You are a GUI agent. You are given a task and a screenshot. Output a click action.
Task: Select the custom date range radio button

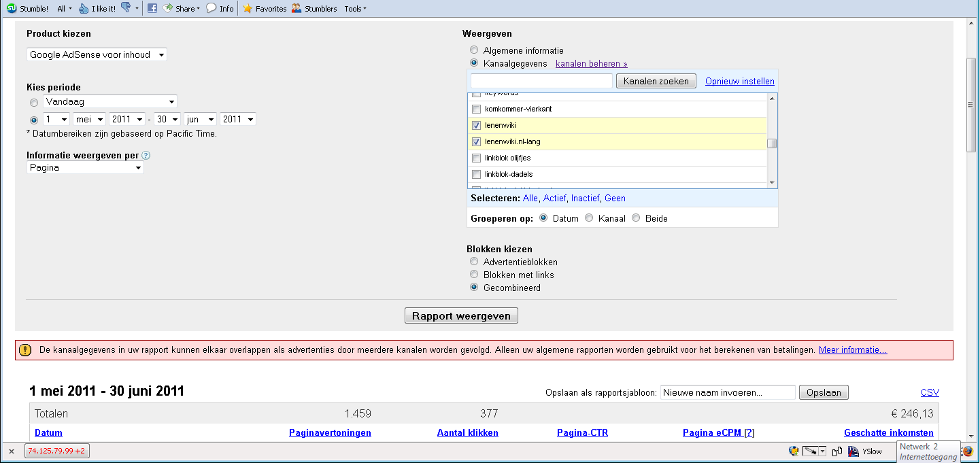(34, 120)
